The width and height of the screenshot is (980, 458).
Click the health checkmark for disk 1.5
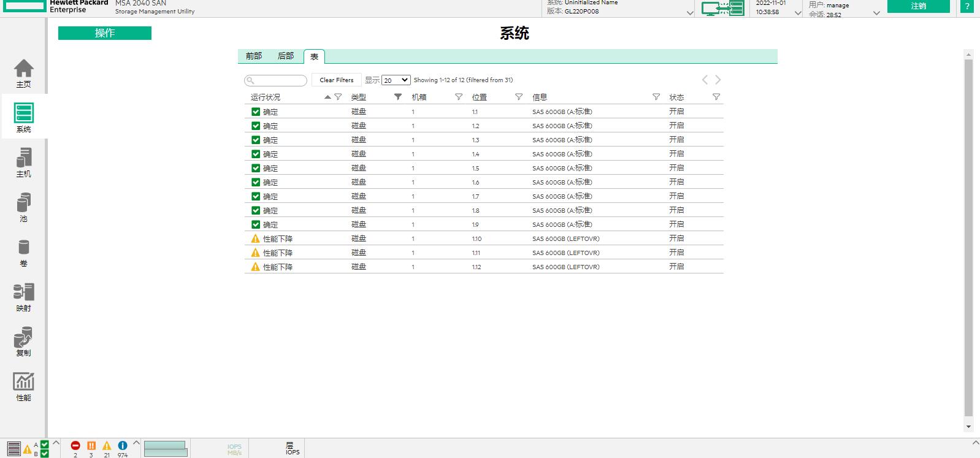(256, 168)
